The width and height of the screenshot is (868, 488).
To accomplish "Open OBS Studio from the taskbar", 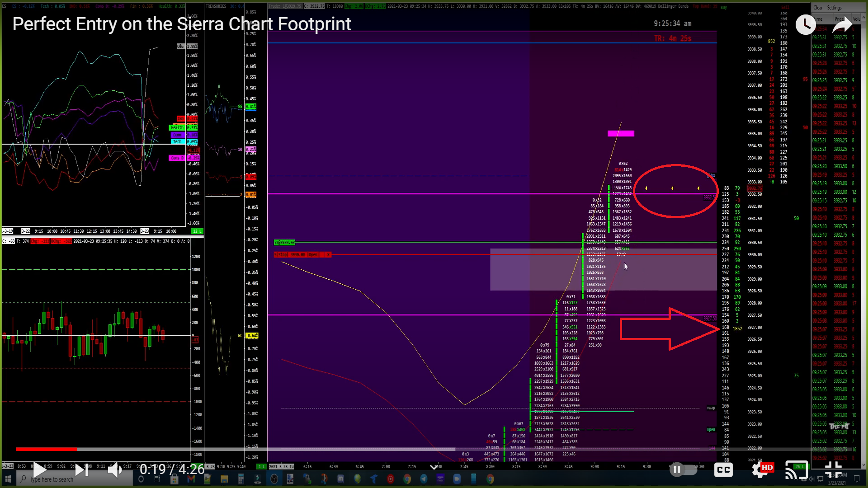I will (274, 479).
